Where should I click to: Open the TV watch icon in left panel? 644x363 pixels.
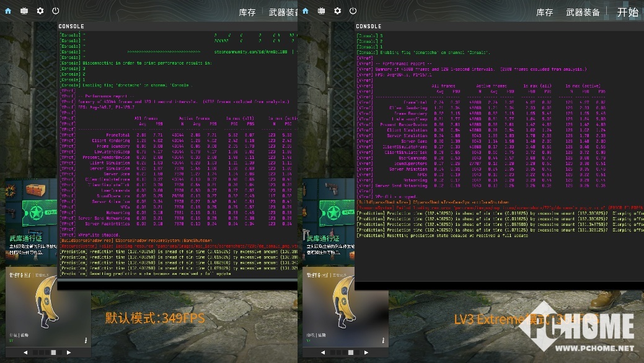click(24, 11)
